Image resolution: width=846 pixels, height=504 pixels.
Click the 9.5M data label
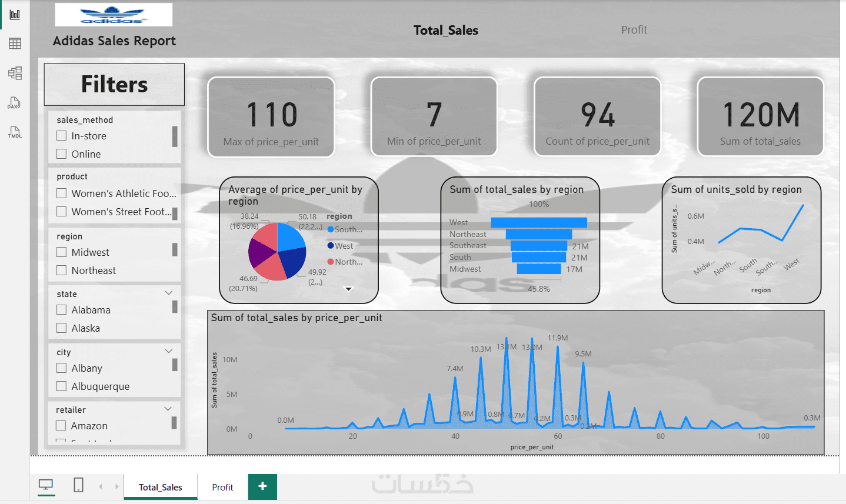583,354
